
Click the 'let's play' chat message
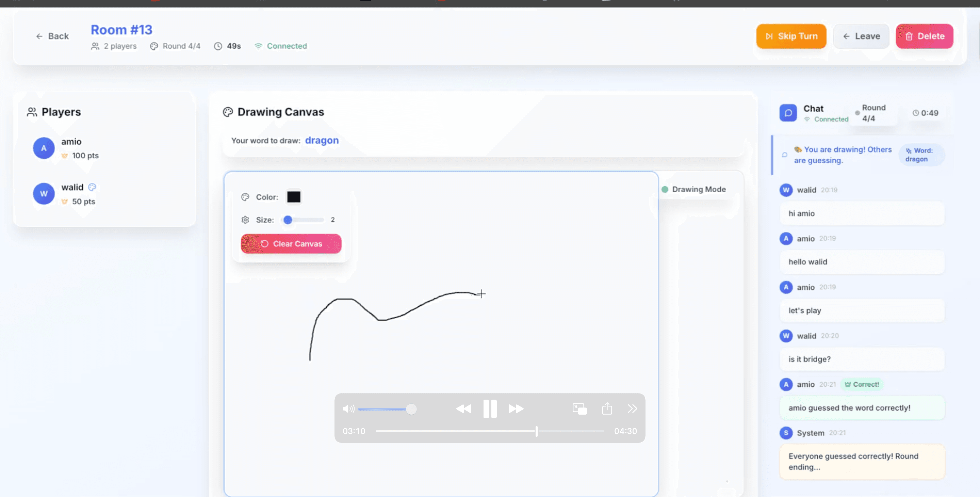tap(862, 310)
